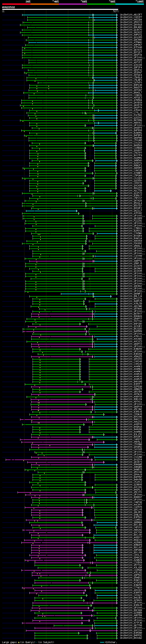Select UniRef100_P0C582 entry
The height and width of the screenshot is (644, 146).
point(131,115)
